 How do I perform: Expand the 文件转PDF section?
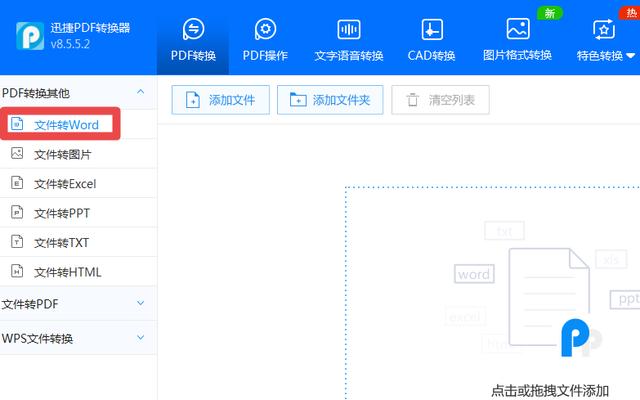click(140, 303)
